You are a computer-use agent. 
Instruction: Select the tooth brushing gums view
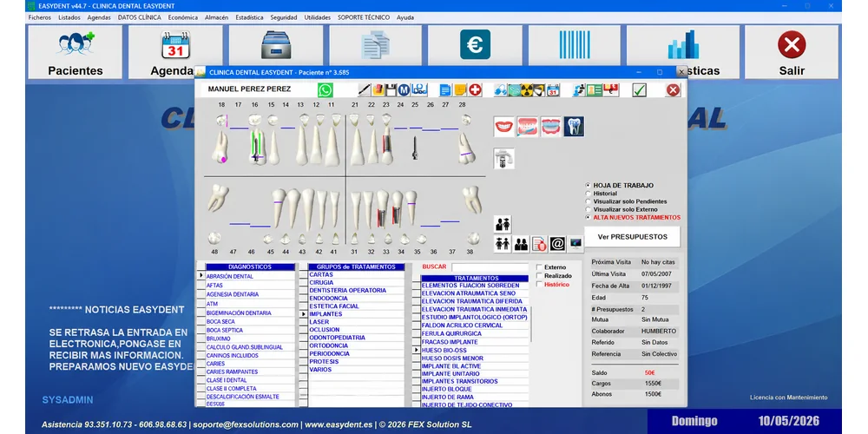tap(527, 127)
